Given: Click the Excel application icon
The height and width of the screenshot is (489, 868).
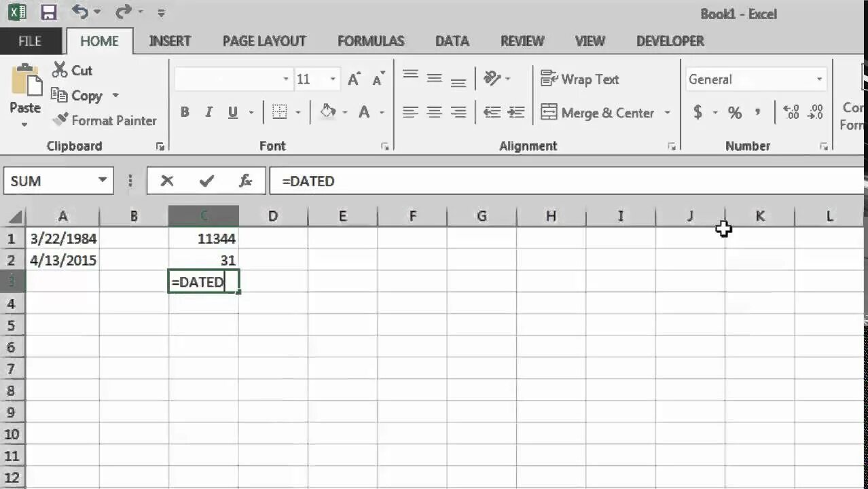Looking at the screenshot, I should click(x=16, y=12).
